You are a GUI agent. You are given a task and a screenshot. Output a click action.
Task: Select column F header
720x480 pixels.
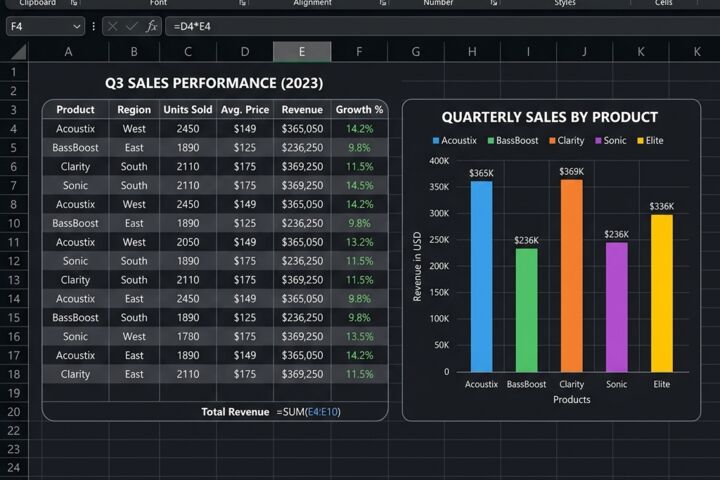click(359, 52)
